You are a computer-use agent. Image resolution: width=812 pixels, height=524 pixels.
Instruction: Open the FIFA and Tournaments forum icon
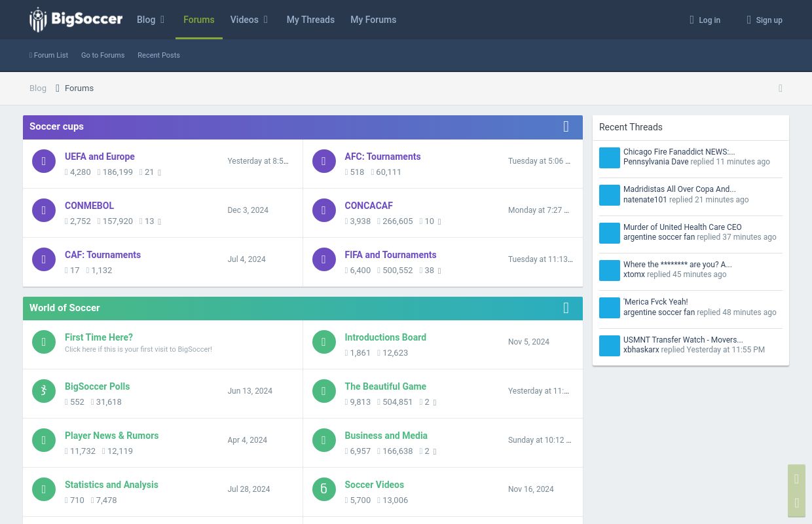(x=323, y=259)
